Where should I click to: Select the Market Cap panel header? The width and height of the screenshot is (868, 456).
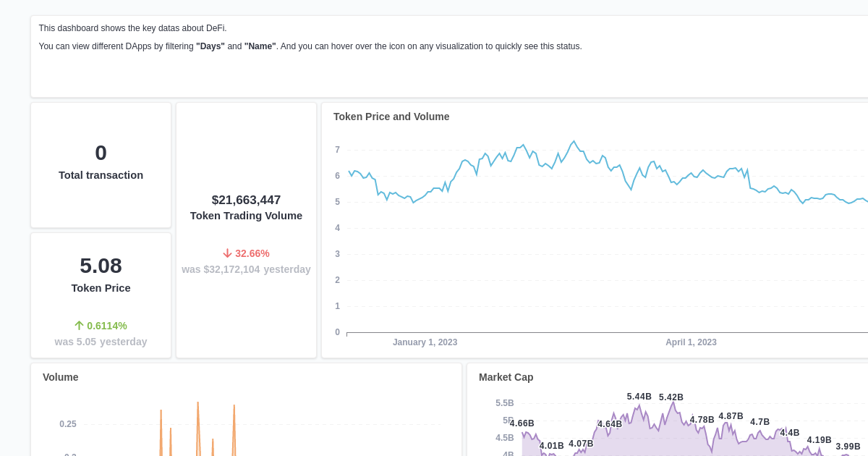pyautogui.click(x=506, y=377)
